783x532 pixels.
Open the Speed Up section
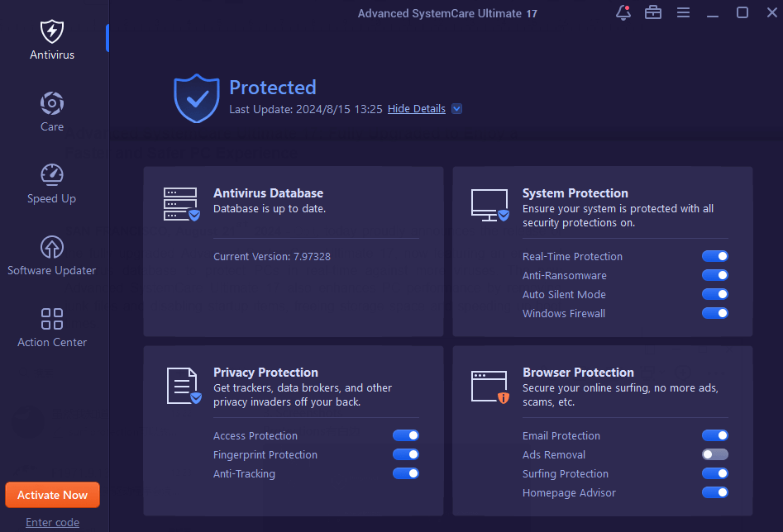(x=52, y=183)
